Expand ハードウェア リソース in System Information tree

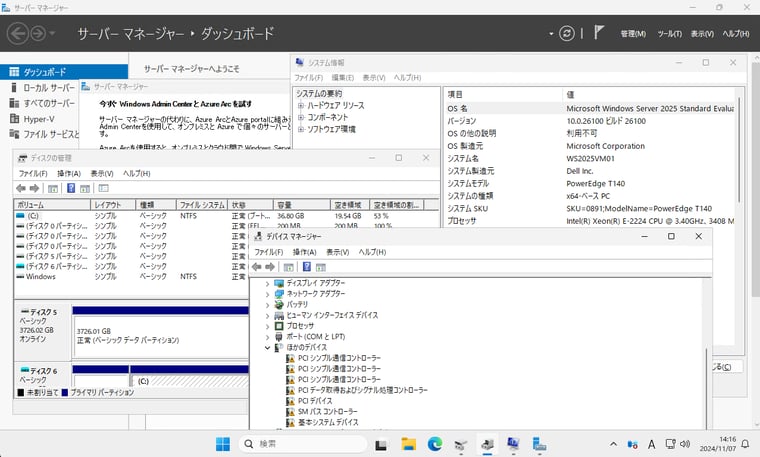coord(301,105)
